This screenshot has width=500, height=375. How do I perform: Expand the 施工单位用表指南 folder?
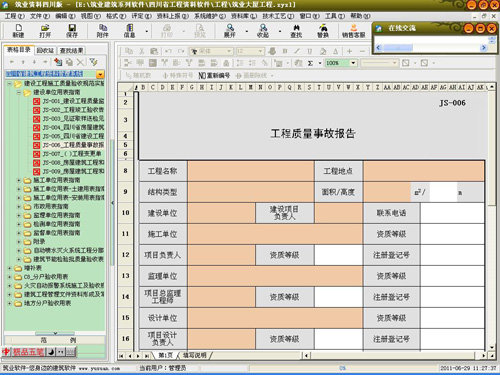19,180
